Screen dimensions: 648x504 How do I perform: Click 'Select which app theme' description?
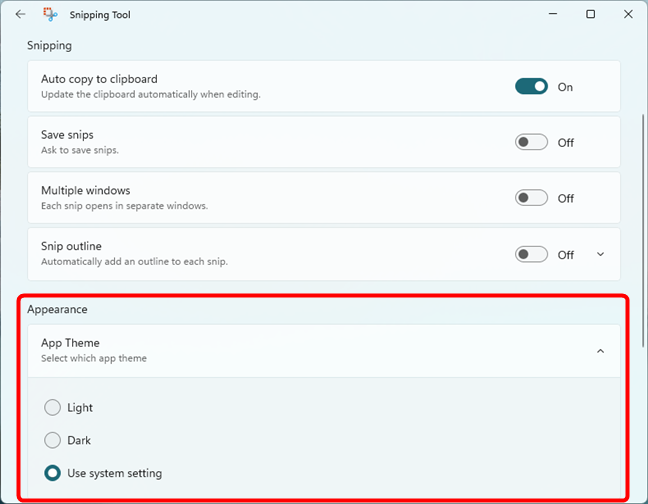pyautogui.click(x=94, y=358)
